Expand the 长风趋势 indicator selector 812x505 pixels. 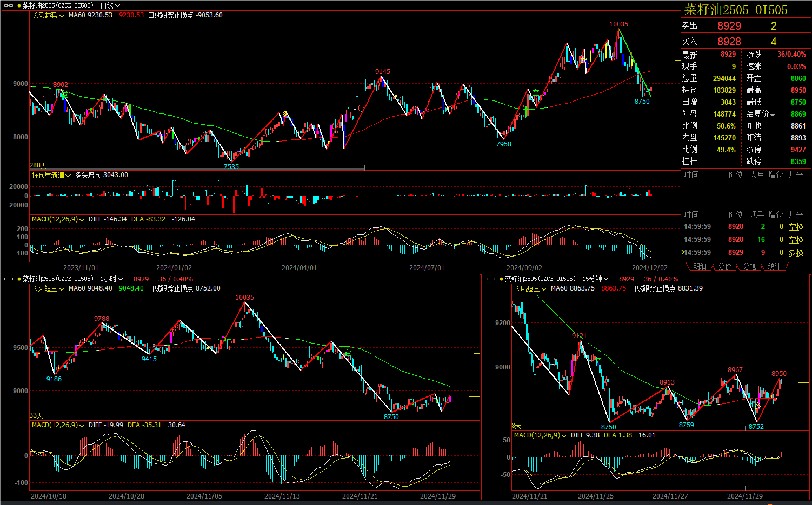(48, 15)
